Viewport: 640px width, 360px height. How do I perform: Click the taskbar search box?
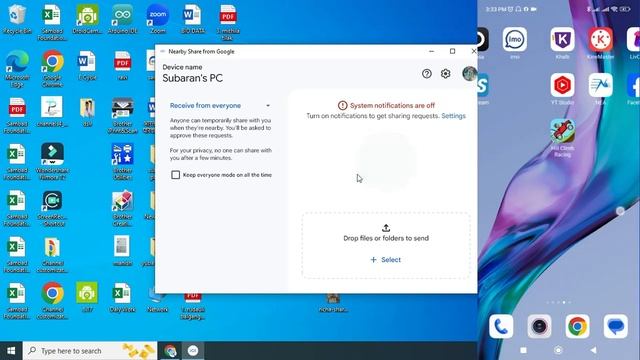click(90, 351)
